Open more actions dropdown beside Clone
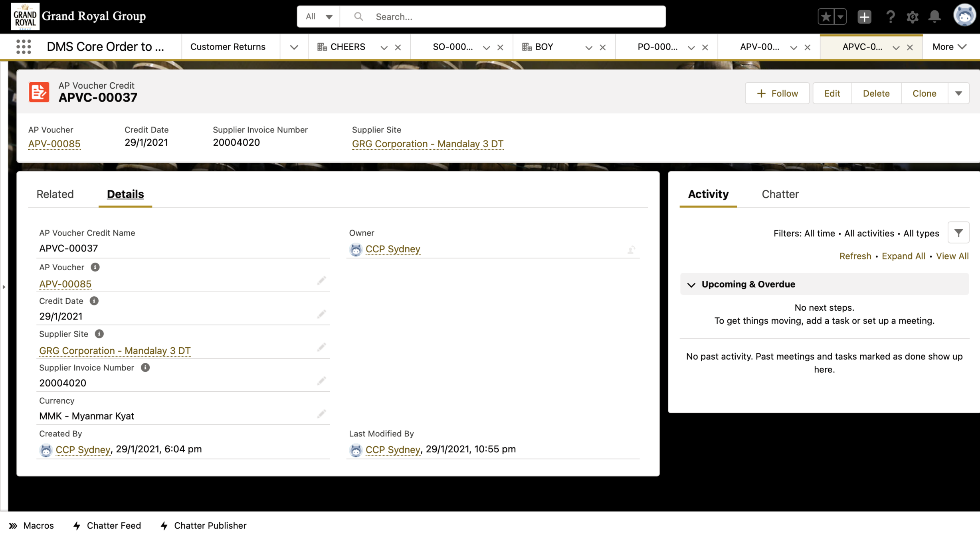980x539 pixels. pos(958,93)
